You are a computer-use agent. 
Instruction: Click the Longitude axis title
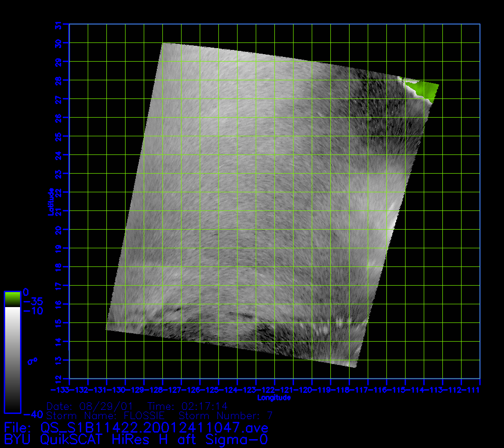tap(274, 398)
